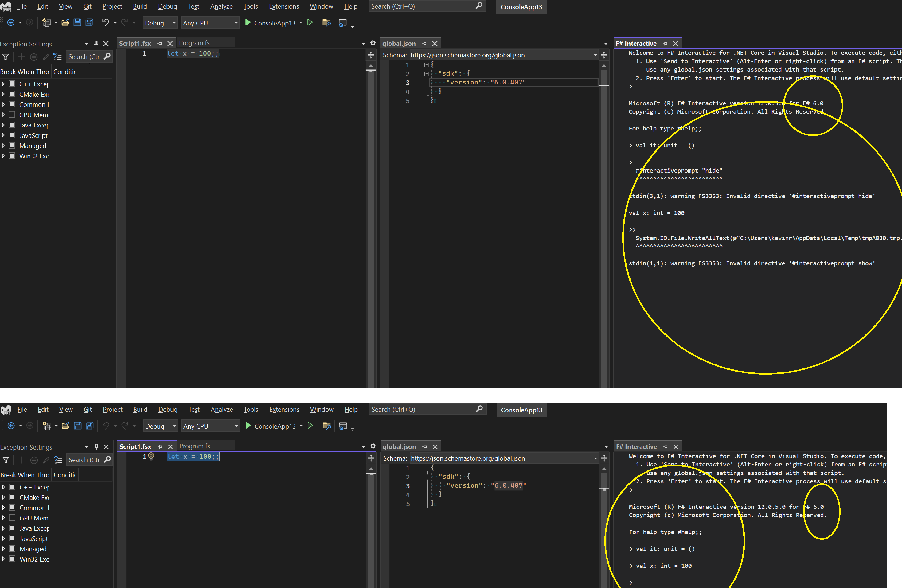Toggle the Win32 Exceptions checkbox in upper list
The width and height of the screenshot is (902, 588).
(12, 156)
